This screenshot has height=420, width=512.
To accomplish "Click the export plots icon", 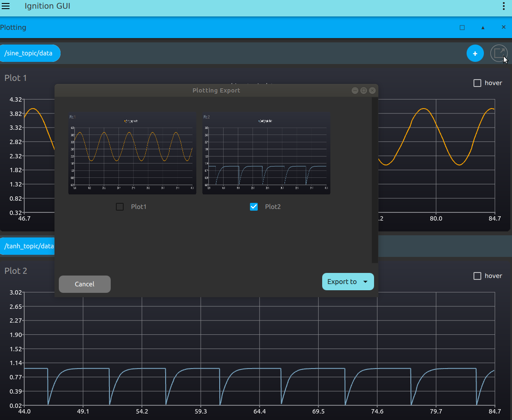I will coord(499,53).
